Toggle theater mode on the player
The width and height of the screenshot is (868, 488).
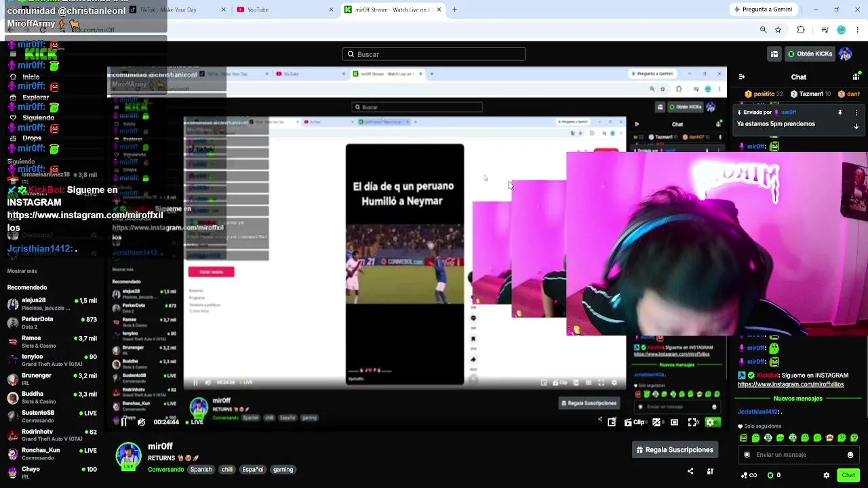point(674,422)
